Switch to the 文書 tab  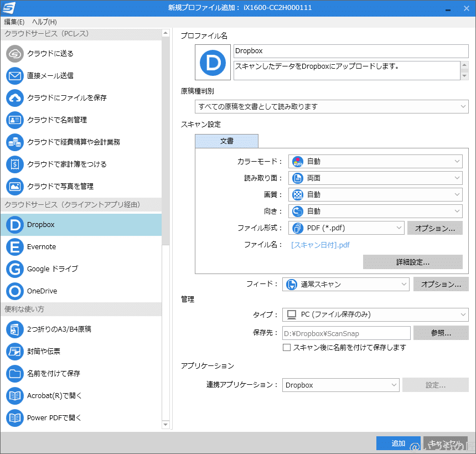click(226, 141)
